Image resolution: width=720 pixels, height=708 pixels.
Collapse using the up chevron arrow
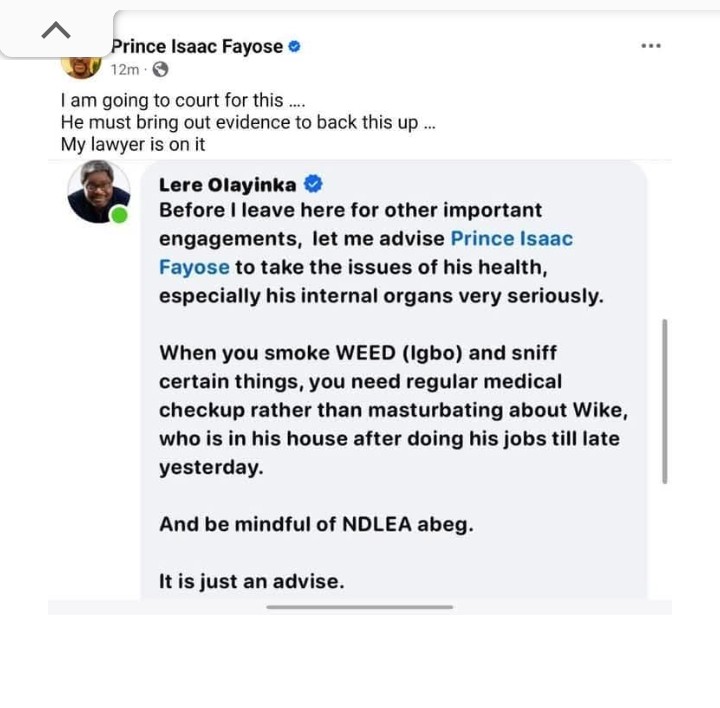coord(56,31)
